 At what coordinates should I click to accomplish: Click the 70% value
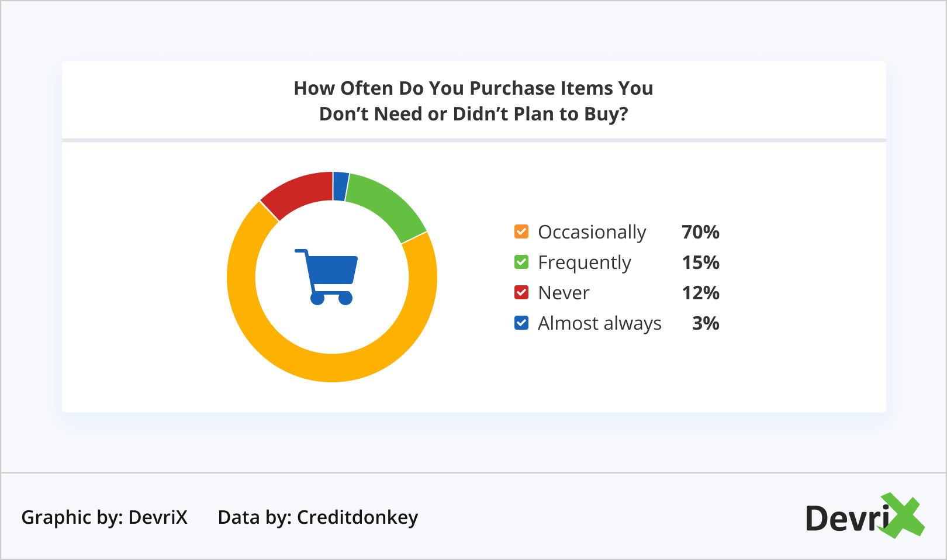[700, 232]
